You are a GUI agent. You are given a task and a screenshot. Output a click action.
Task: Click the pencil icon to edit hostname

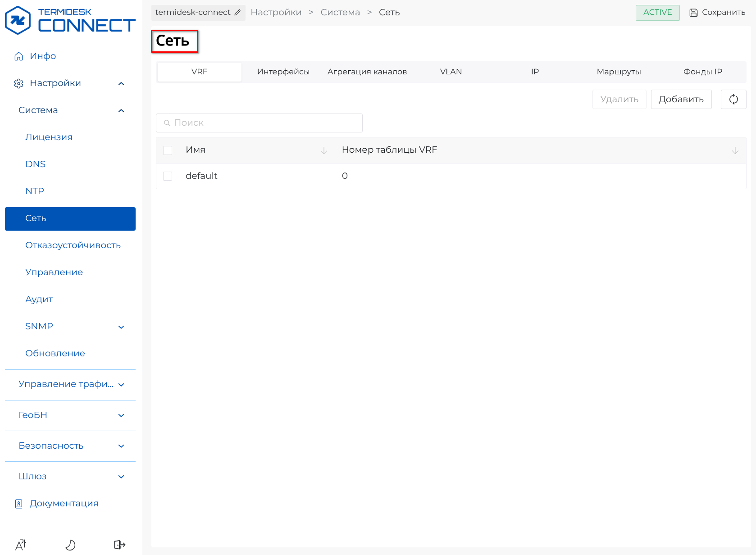click(x=237, y=13)
